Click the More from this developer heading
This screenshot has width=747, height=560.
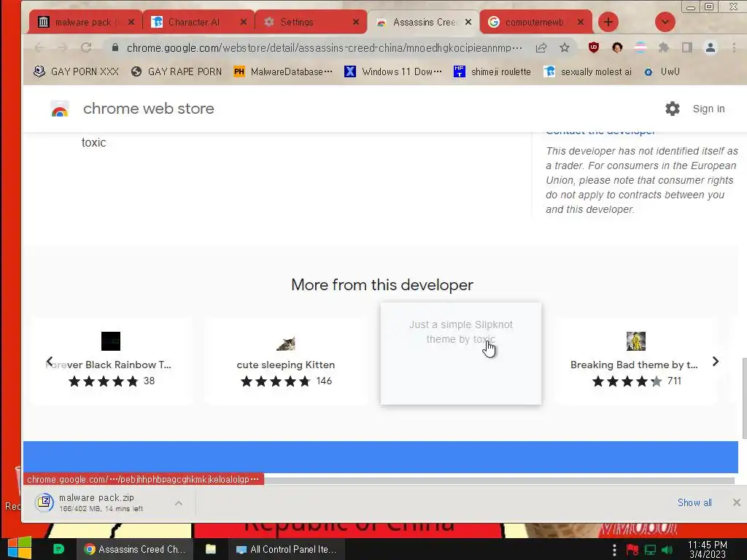click(382, 285)
